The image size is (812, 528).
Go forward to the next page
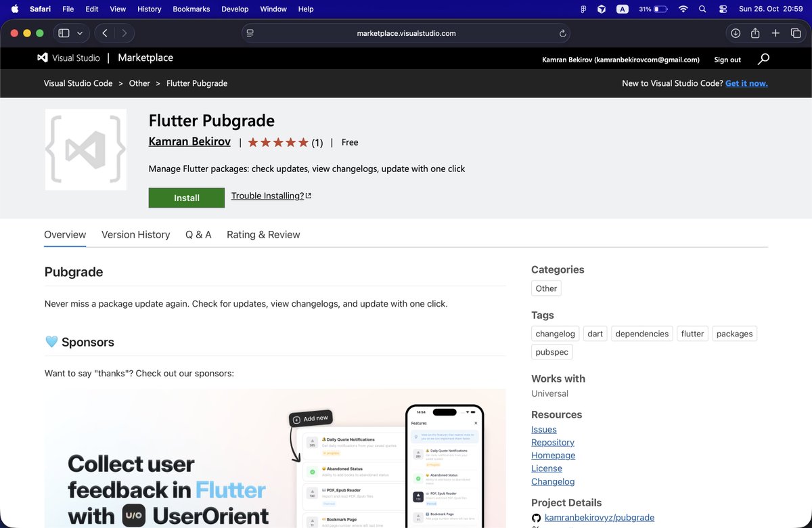pyautogui.click(x=124, y=33)
